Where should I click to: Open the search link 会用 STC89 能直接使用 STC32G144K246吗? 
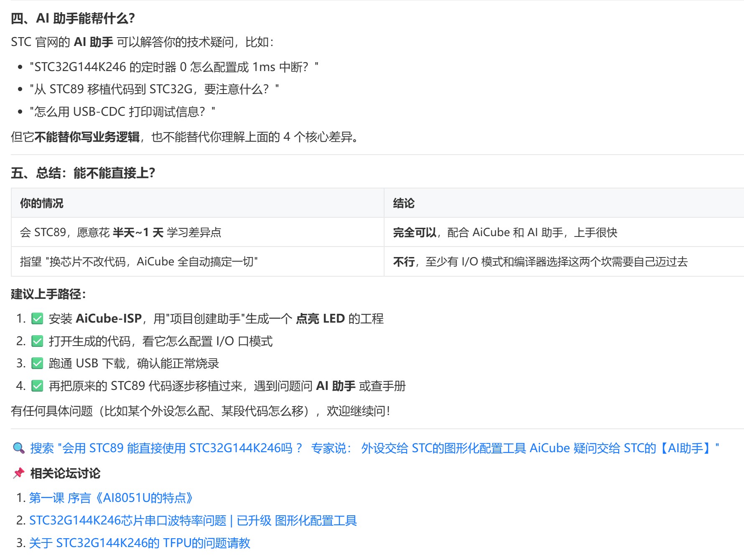pyautogui.click(x=375, y=448)
